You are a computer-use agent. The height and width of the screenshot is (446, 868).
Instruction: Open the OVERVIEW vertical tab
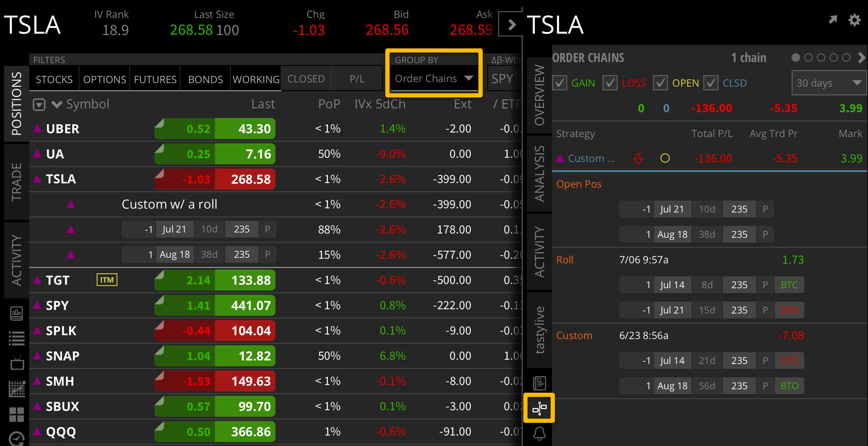click(x=539, y=95)
